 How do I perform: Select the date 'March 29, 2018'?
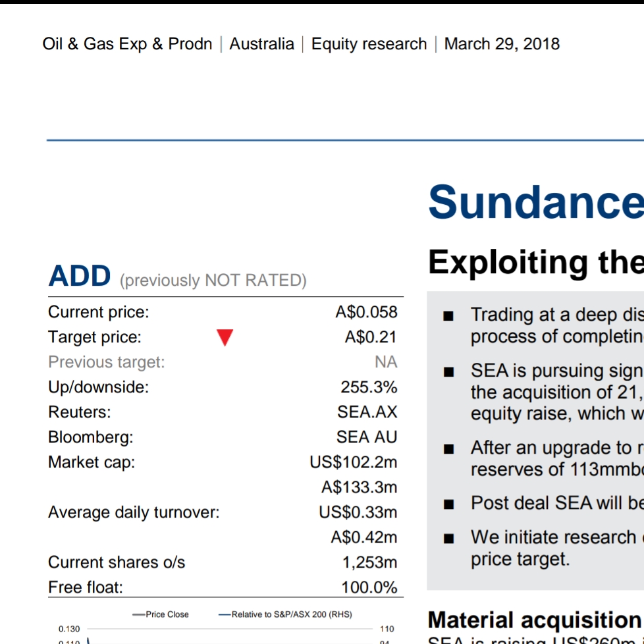click(502, 44)
